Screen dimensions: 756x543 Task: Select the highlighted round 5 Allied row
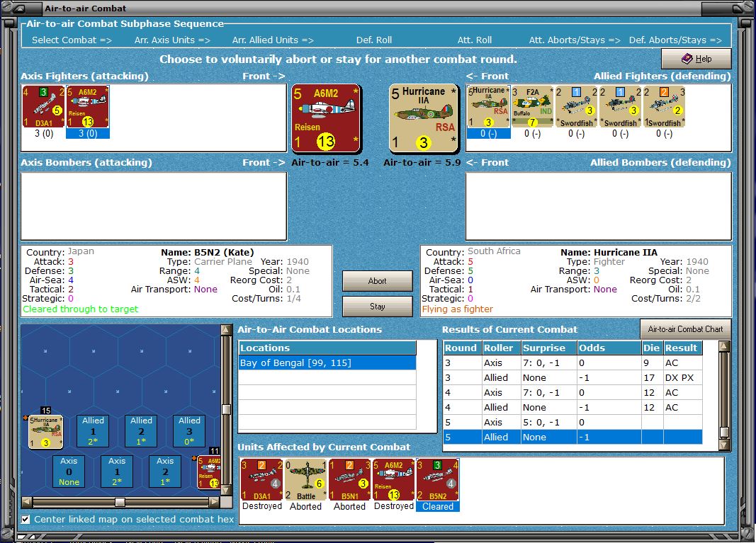click(572, 437)
